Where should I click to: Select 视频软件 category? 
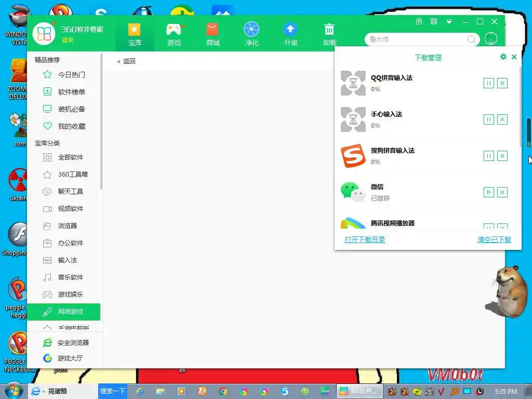pos(64,209)
